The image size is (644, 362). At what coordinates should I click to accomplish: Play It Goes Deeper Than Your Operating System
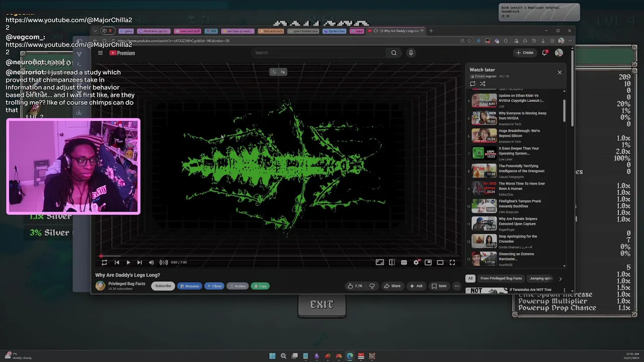(517, 152)
